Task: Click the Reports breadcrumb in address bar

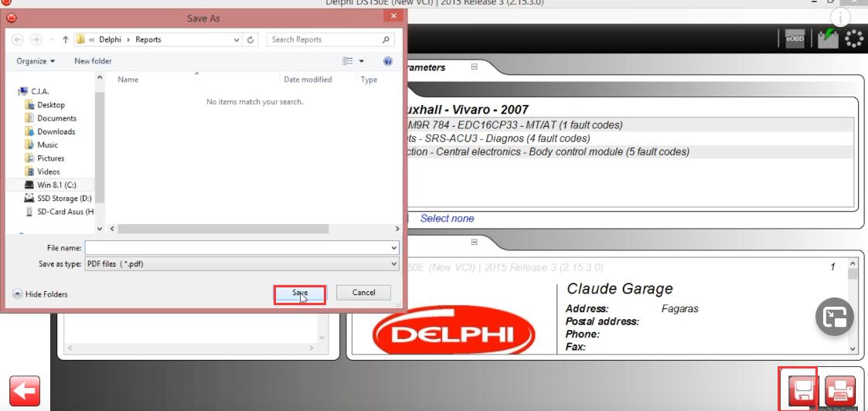Action: click(148, 40)
